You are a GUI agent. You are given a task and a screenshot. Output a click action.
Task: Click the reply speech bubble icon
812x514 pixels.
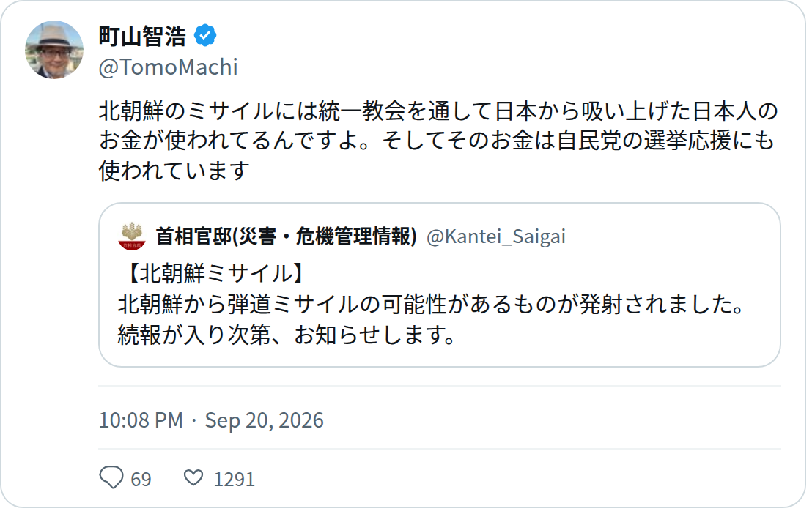(111, 477)
